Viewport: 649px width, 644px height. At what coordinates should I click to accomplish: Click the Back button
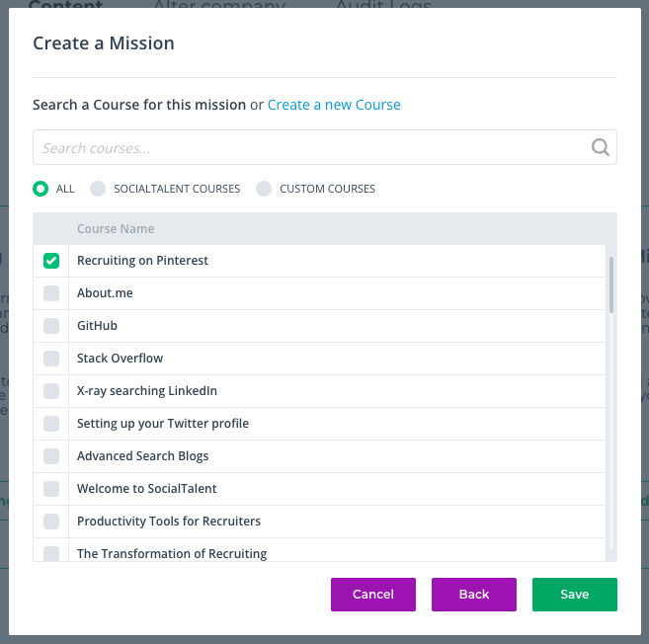pyautogui.click(x=474, y=595)
